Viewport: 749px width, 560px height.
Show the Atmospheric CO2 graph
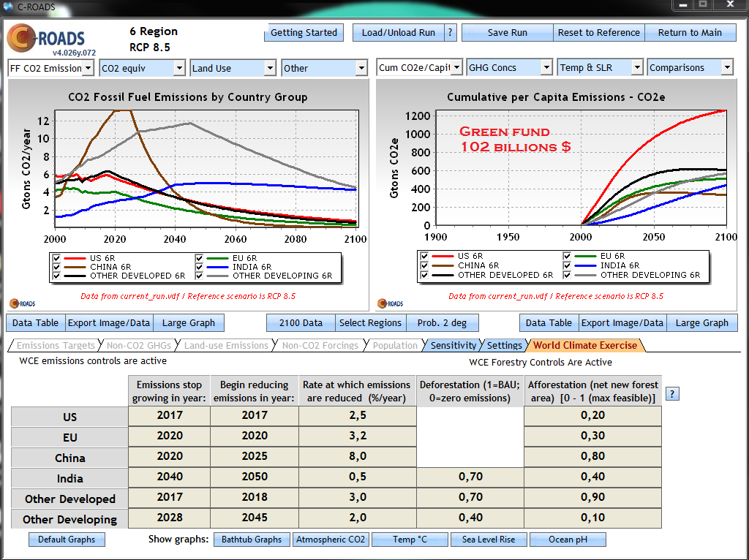[331, 540]
